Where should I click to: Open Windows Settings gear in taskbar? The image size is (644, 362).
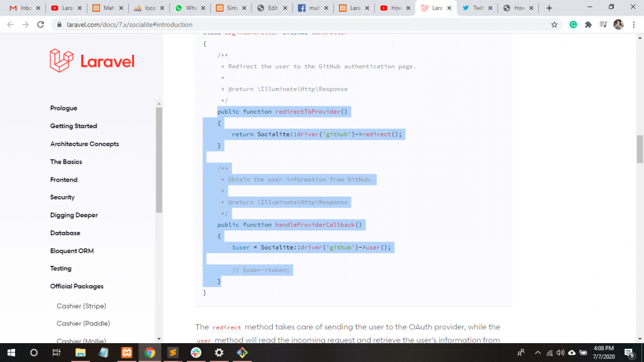(219, 353)
